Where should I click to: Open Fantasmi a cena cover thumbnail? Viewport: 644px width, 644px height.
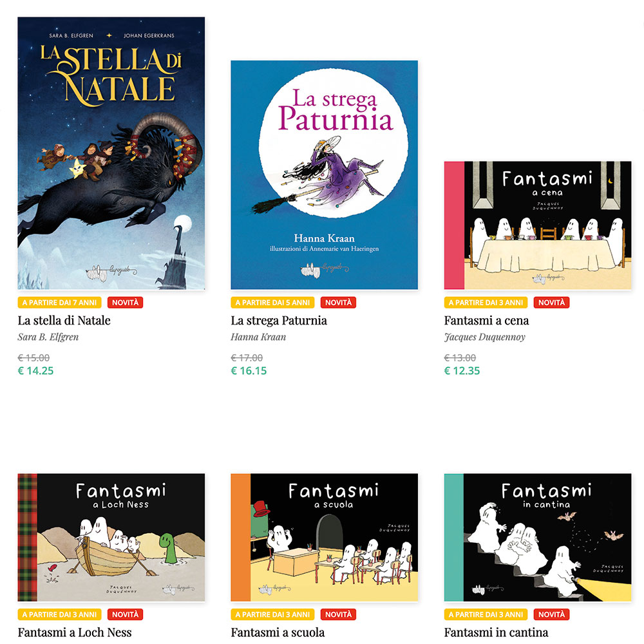538,225
